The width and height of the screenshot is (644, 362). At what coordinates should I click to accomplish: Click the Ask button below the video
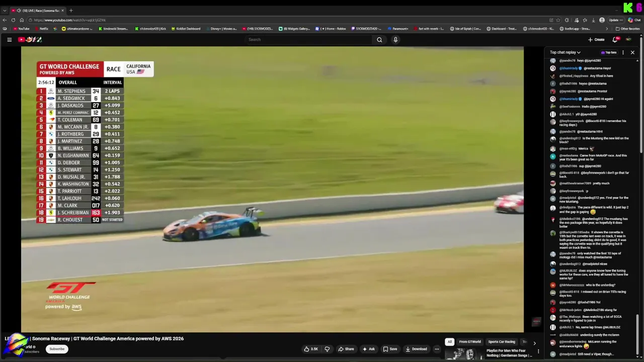coord(369,349)
